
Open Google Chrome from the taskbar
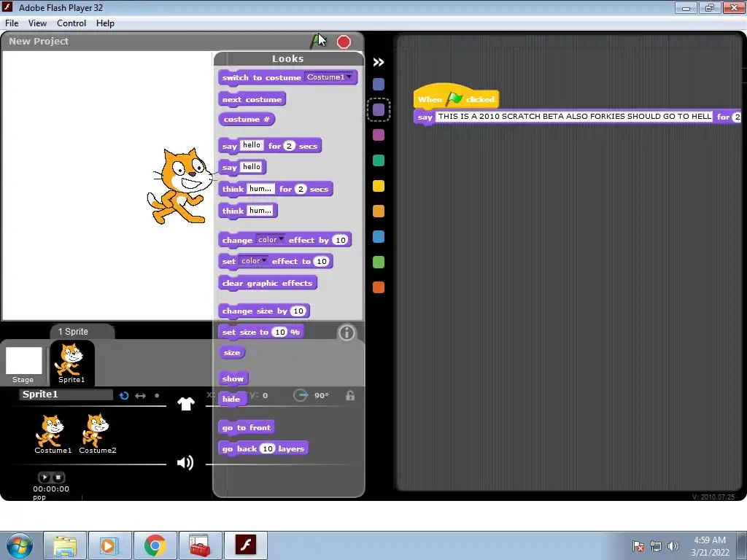coord(155,545)
